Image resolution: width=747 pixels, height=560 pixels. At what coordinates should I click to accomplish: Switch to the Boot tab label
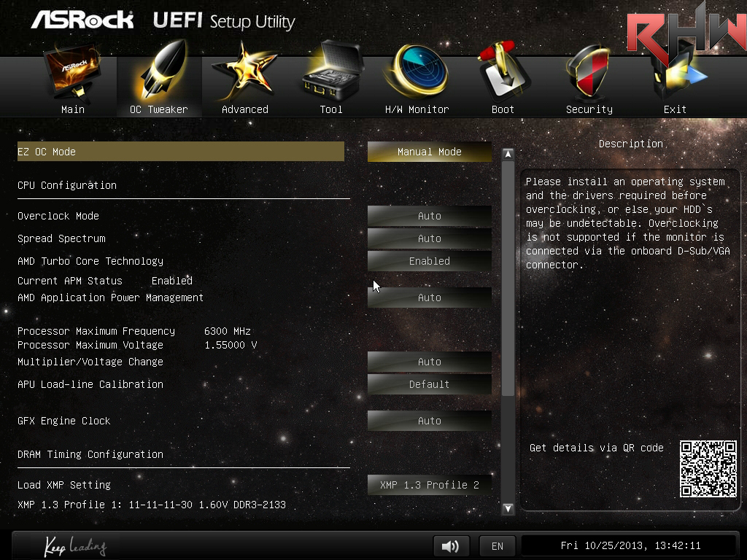[x=503, y=109]
